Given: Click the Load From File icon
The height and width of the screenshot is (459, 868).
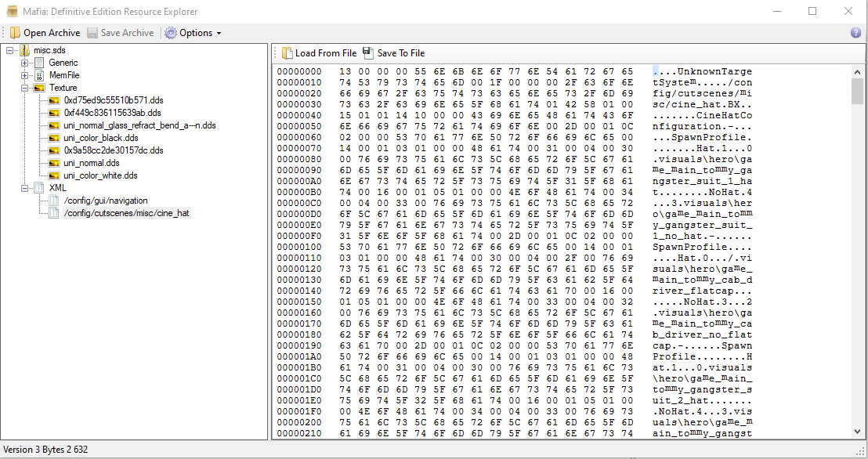Looking at the screenshot, I should [288, 53].
